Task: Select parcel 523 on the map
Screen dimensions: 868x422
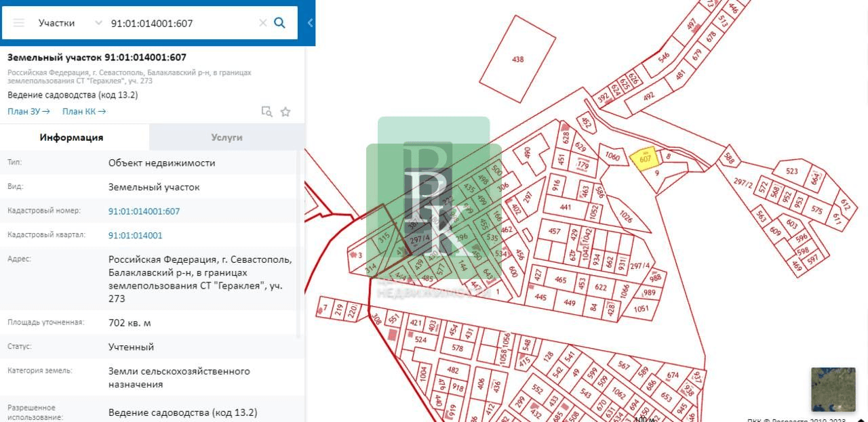Action: tap(792, 171)
